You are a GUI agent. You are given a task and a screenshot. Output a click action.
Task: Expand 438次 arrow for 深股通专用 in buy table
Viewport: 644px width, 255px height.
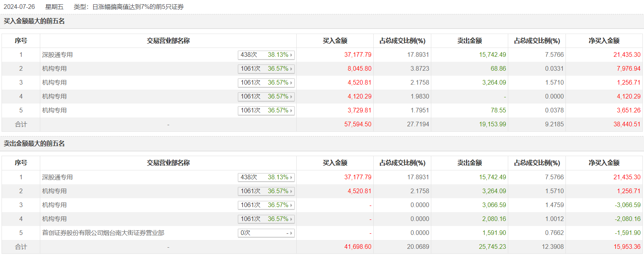click(x=291, y=55)
